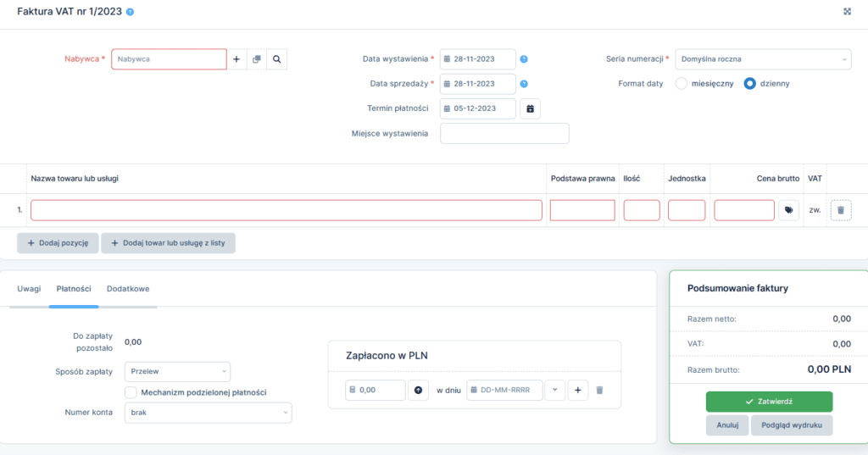Expand Sposób zapłaty dropdown
868x455 pixels.
click(x=177, y=371)
